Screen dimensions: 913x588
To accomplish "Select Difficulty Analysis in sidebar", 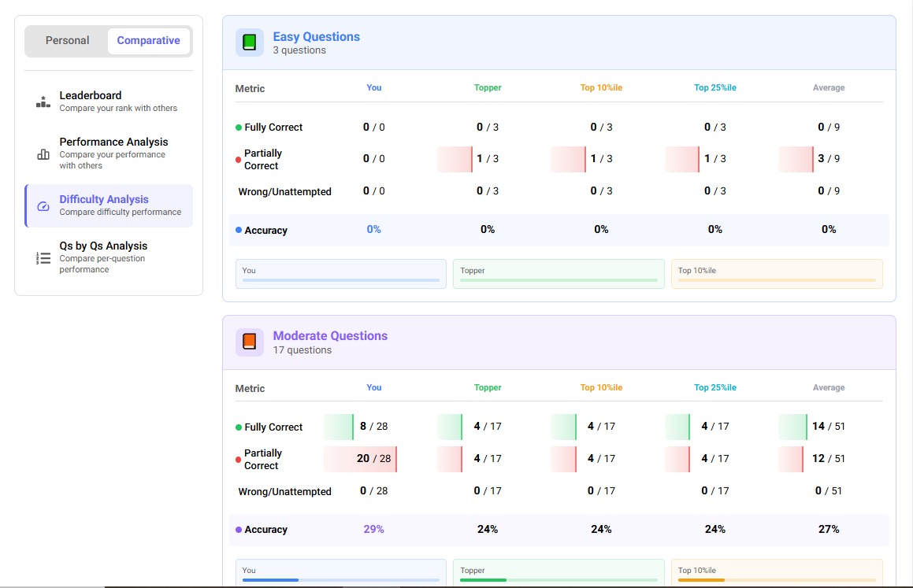I will tap(108, 205).
